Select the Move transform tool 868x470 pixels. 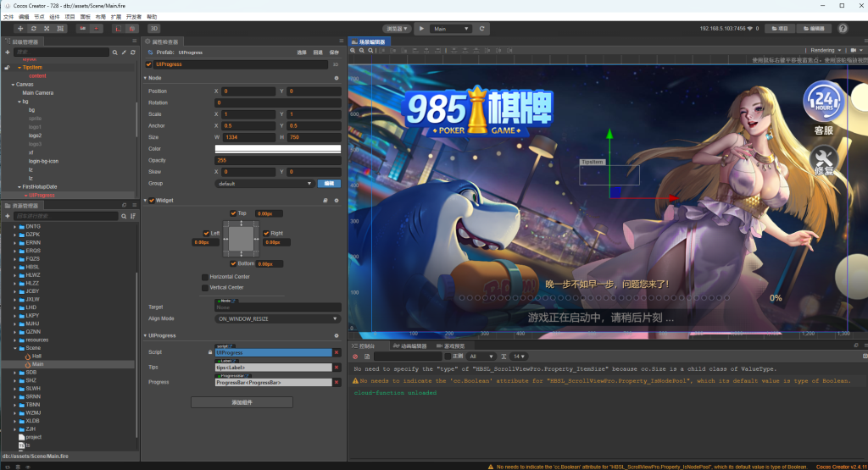pos(20,29)
